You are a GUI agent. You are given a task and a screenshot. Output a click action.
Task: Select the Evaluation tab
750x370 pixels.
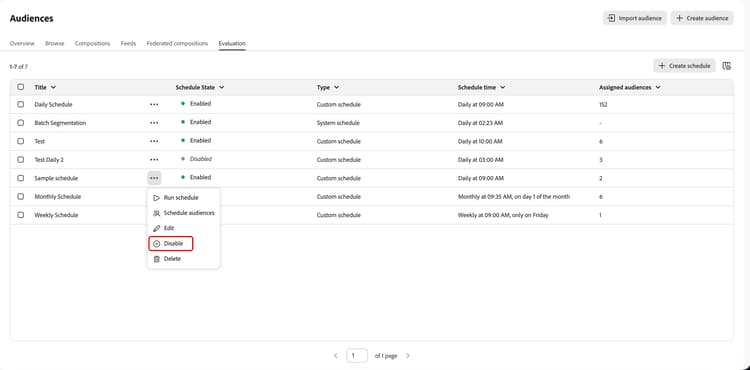point(232,44)
